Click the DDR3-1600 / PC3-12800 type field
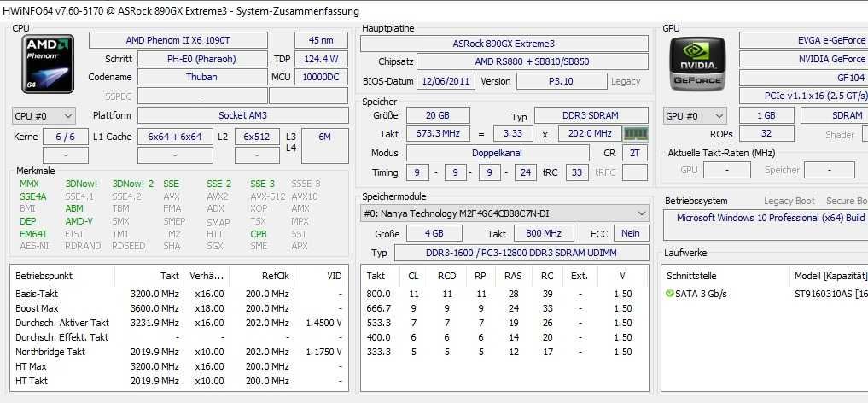Viewport: 868px width, 403px height. tap(521, 253)
